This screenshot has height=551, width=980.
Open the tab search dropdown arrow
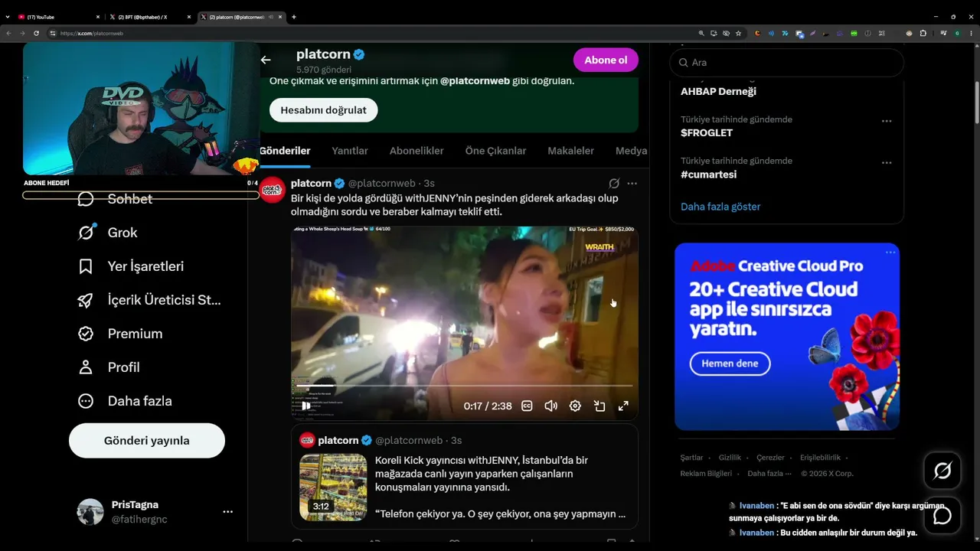pyautogui.click(x=8, y=17)
